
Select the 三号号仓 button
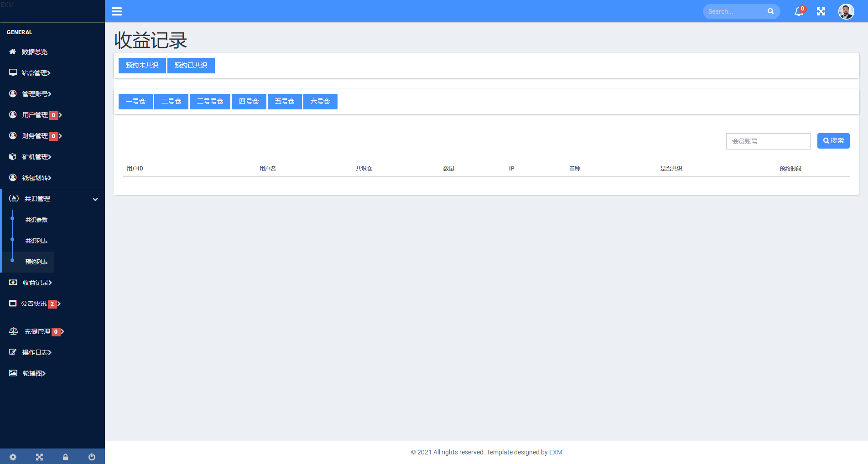(210, 102)
